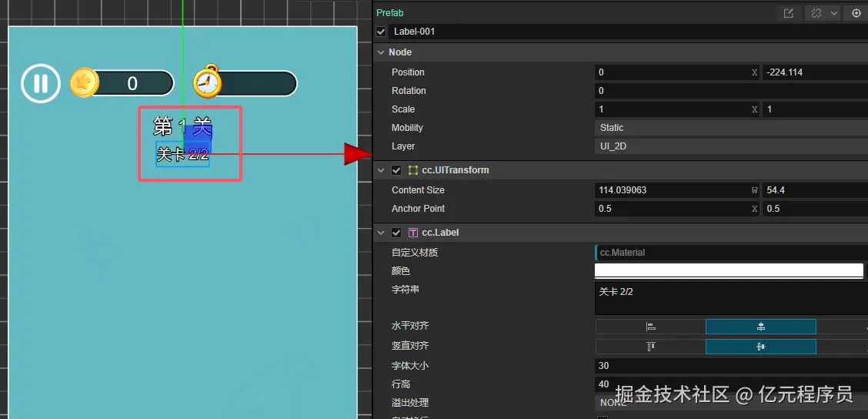Click the pause button in the scene
Viewport: 868px width, 419px height.
pos(41,84)
